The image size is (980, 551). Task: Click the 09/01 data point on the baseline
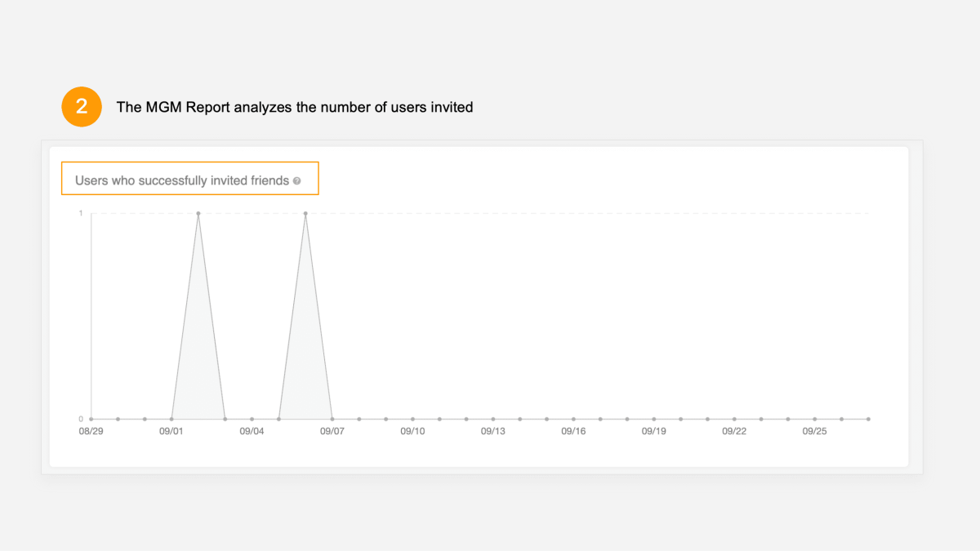point(171,419)
